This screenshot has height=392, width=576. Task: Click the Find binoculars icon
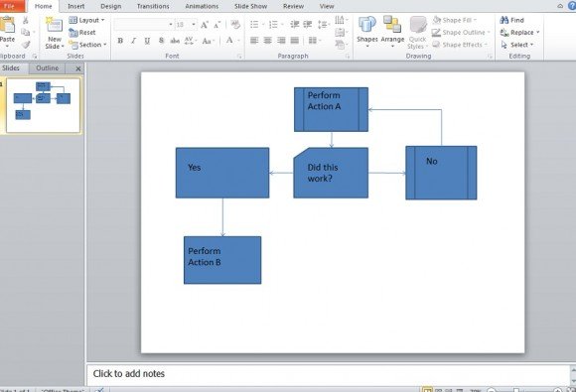click(504, 20)
